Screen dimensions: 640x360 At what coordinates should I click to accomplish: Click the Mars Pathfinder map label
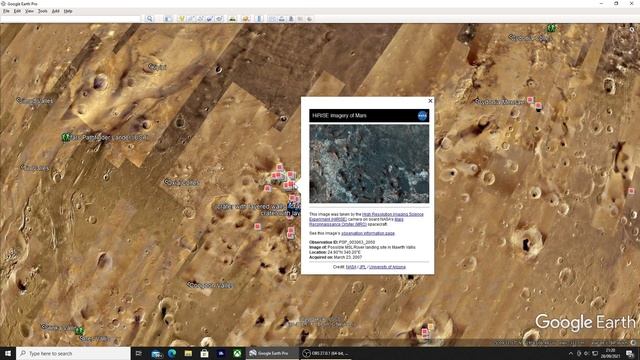109,138
